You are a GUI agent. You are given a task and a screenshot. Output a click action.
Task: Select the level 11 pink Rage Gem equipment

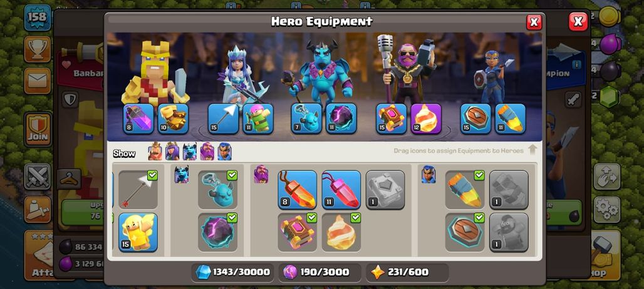click(341, 190)
